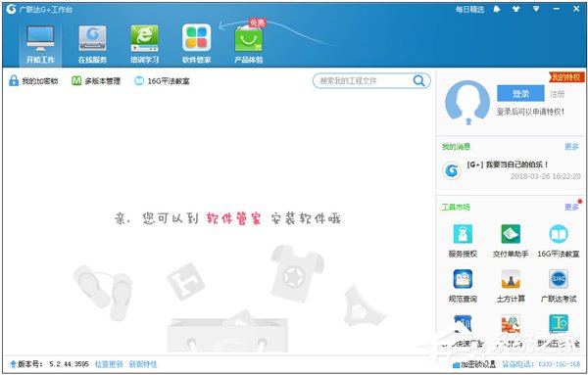
Task: Click the project file search field
Action: [364, 81]
